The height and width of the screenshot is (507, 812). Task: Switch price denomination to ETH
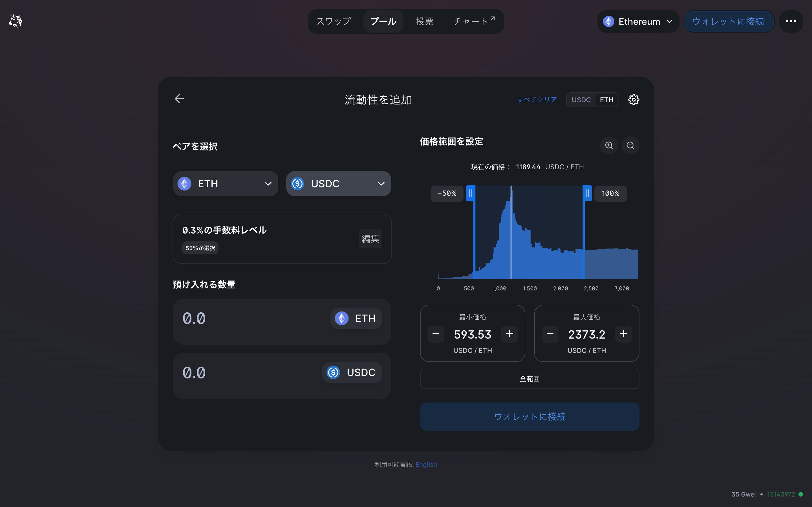pyautogui.click(x=606, y=100)
